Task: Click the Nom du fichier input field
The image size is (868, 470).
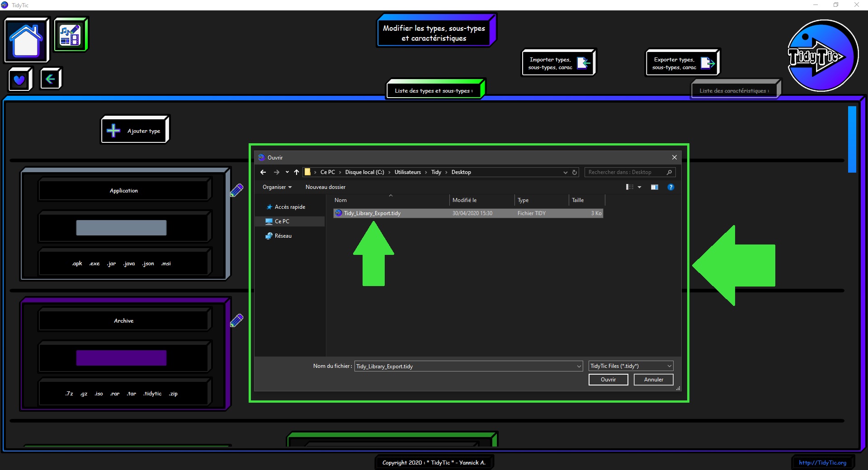Action: (465, 367)
